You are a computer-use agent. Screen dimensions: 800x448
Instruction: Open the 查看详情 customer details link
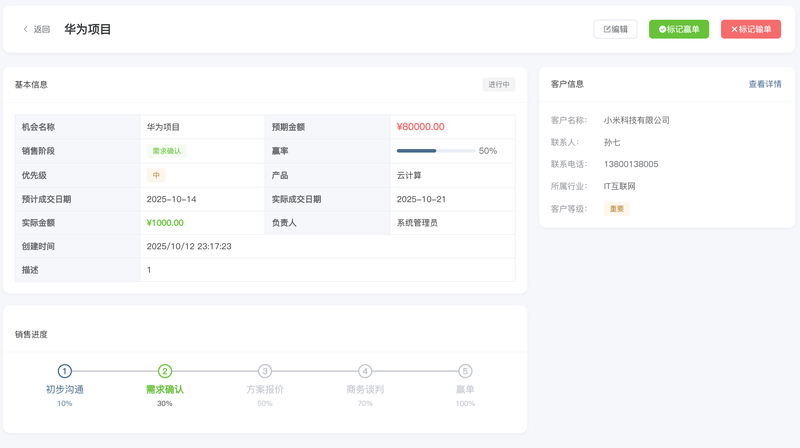(x=765, y=84)
